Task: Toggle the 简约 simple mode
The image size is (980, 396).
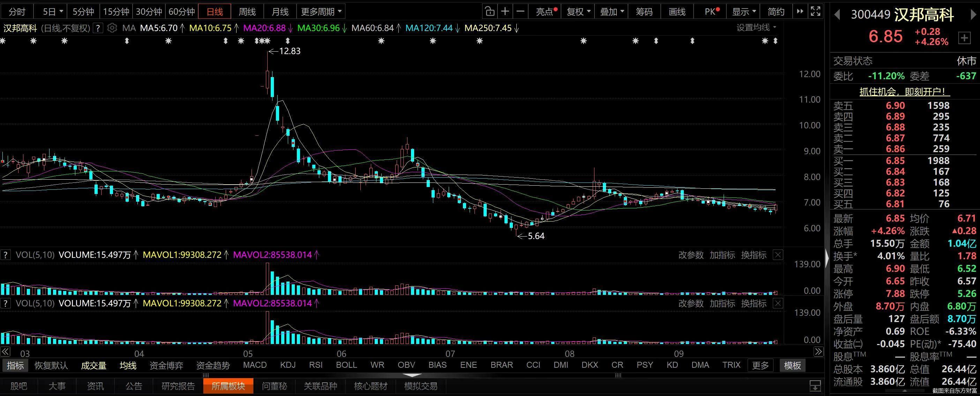Action: (x=776, y=12)
